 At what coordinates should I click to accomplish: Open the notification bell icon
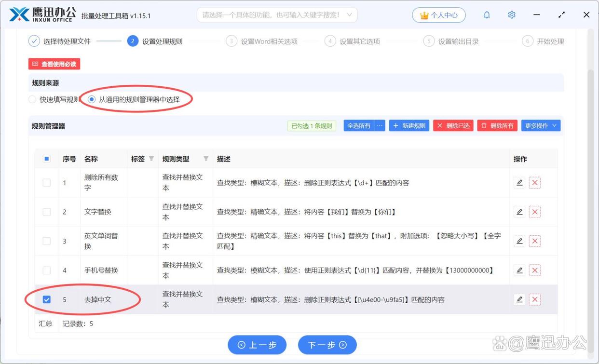(x=487, y=15)
